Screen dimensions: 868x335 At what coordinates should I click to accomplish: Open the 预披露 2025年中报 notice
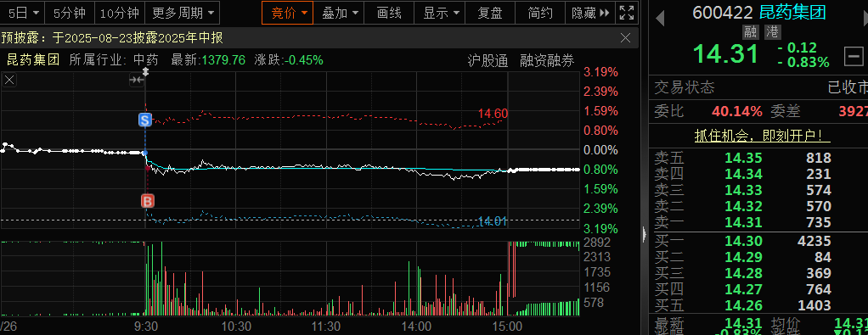112,38
